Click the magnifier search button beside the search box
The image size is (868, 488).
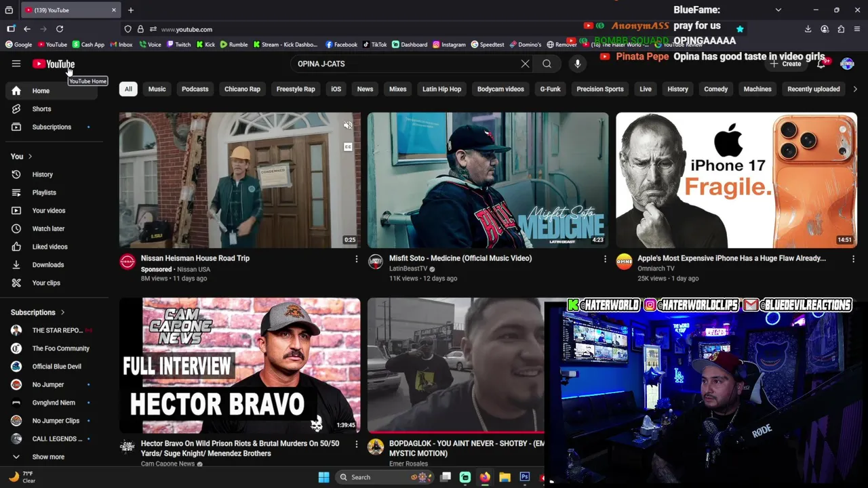[x=547, y=64]
